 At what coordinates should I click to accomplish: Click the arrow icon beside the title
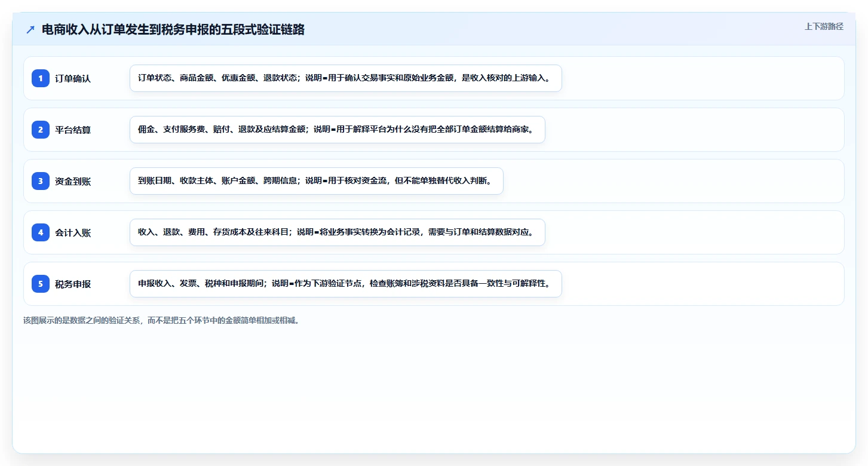pyautogui.click(x=30, y=30)
